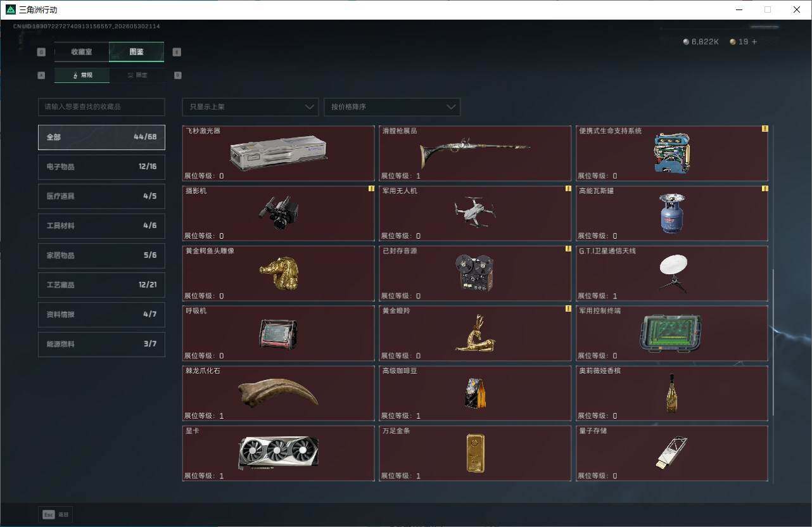The image size is (812, 527).
Task: Click the Q key hint beside 收藏室
Action: point(42,52)
